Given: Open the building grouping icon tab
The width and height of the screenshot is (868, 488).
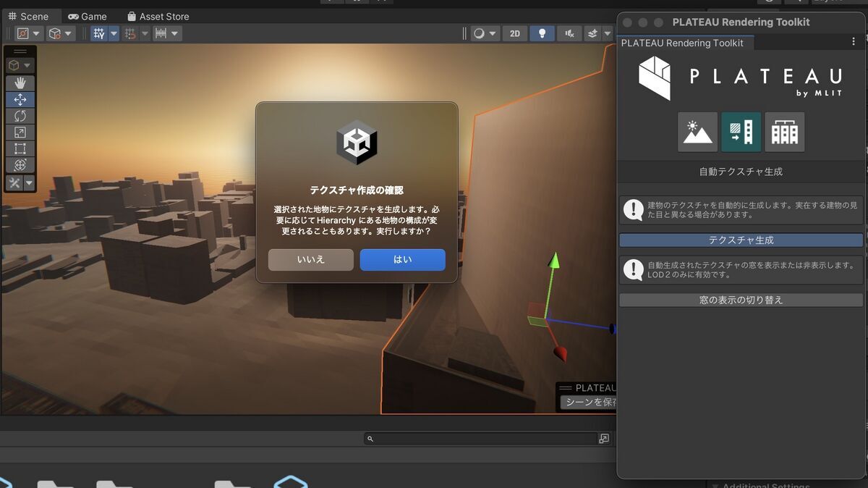Looking at the screenshot, I should (x=785, y=132).
